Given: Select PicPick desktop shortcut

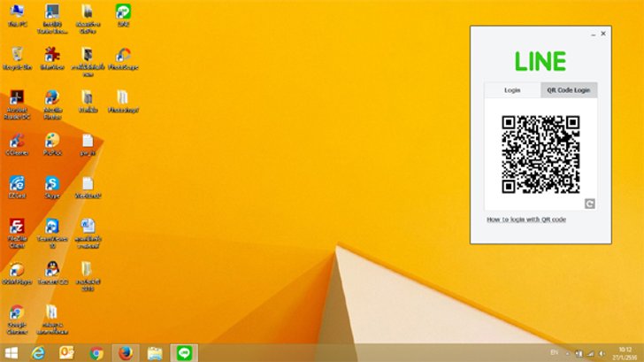Looking at the screenshot, I should (52, 144).
